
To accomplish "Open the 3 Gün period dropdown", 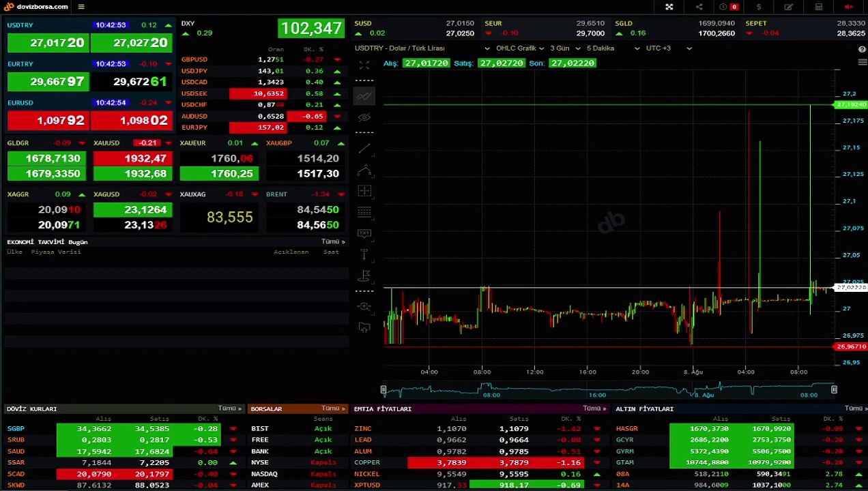I will [565, 48].
